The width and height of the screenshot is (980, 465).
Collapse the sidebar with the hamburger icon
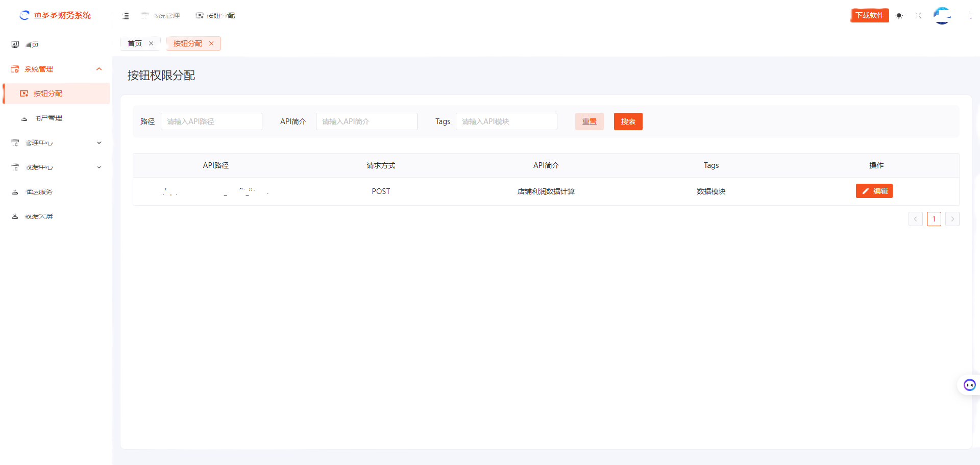(x=126, y=16)
